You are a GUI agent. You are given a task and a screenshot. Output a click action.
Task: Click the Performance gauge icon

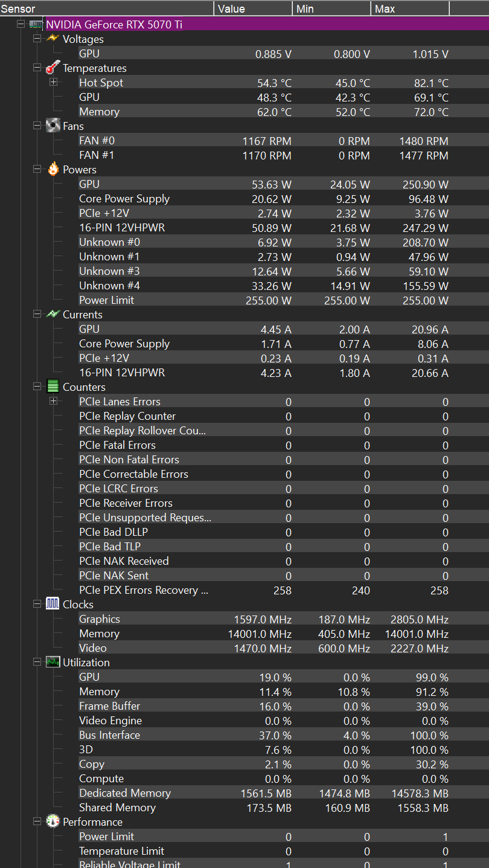pos(53,821)
